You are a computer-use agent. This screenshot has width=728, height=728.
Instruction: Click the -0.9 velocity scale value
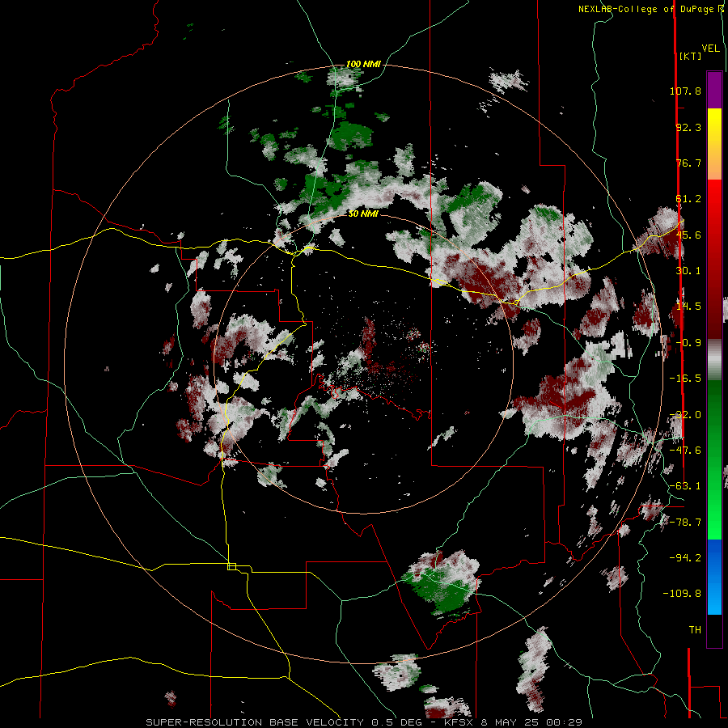coord(688,343)
